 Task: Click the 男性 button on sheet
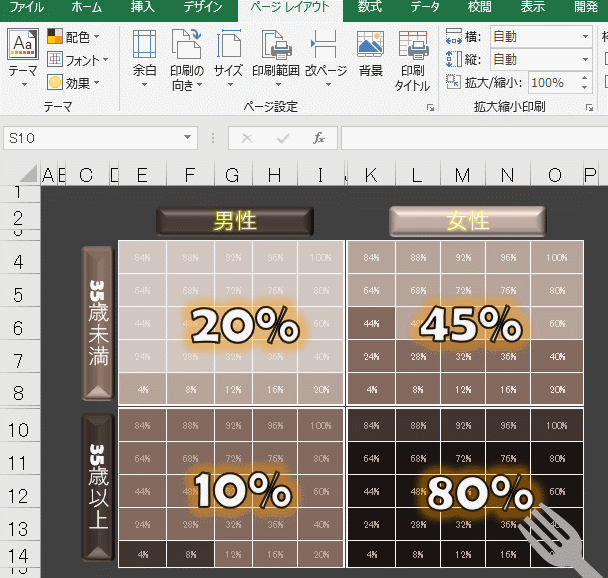pos(235,221)
